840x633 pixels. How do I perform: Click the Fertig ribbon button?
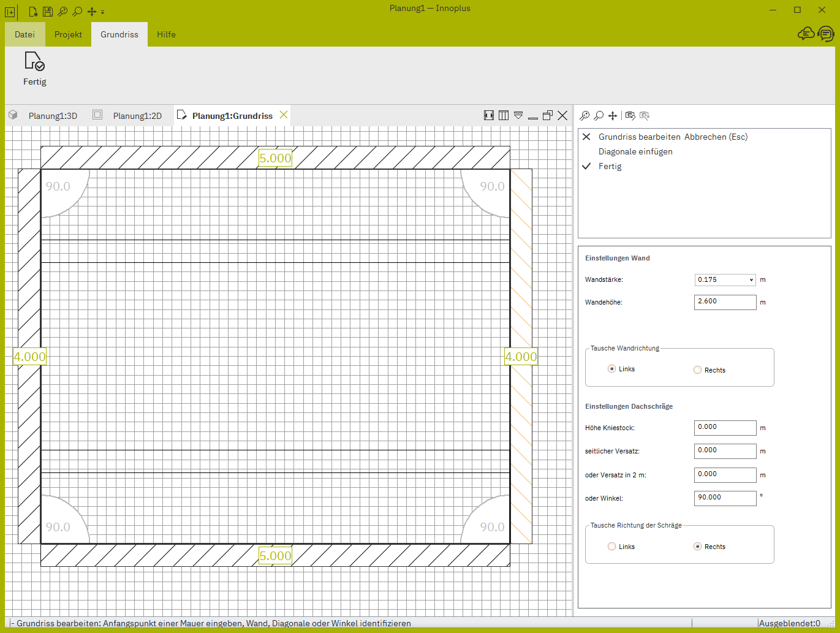click(x=35, y=69)
